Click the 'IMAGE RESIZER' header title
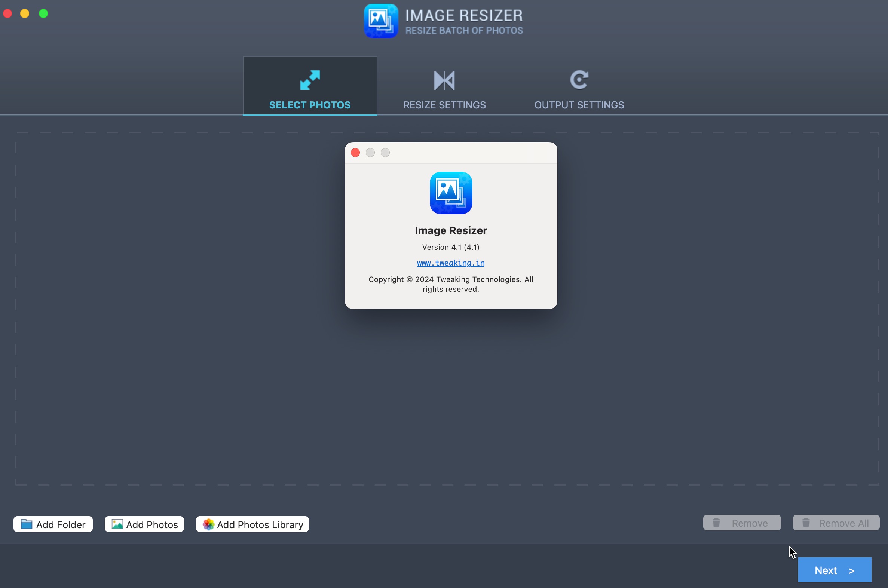This screenshot has height=588, width=888. (x=464, y=15)
